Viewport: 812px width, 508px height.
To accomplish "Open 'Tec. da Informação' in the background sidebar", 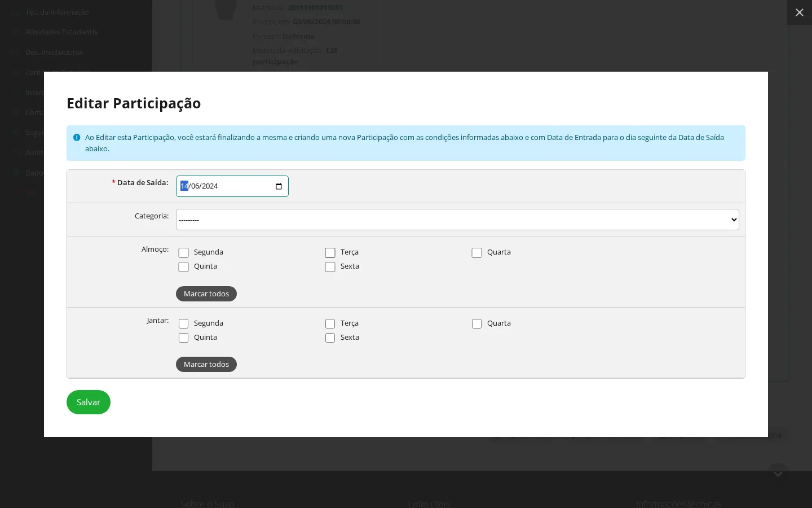I will (57, 12).
